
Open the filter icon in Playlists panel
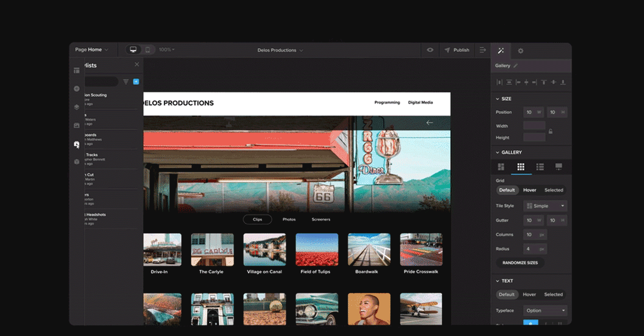coord(126,81)
